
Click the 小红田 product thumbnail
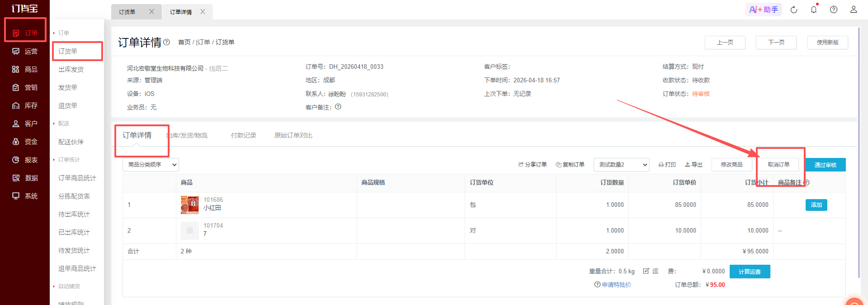[190, 205]
